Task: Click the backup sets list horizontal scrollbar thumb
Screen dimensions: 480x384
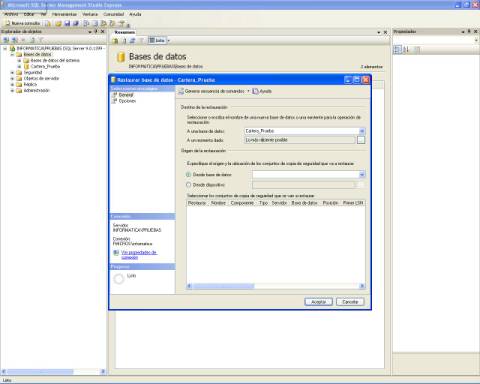Action: [x=223, y=286]
